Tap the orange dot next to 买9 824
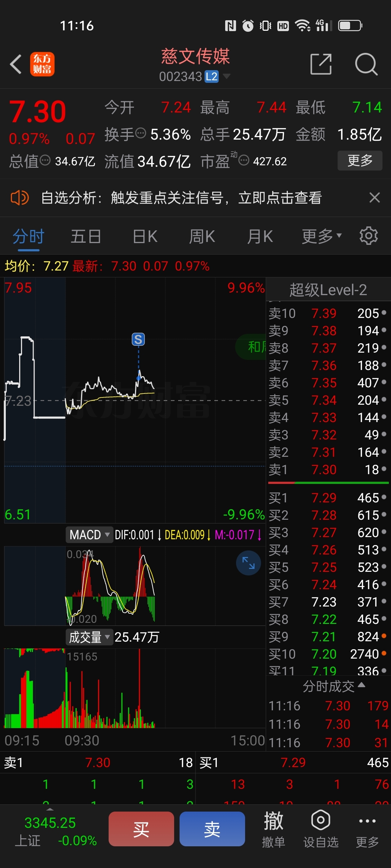This screenshot has width=391, height=868. point(384,636)
